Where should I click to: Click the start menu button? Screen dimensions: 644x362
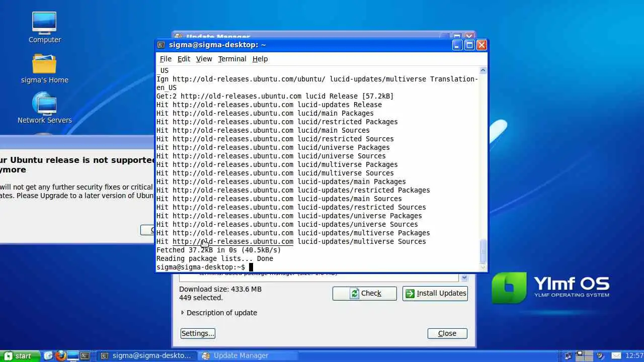pyautogui.click(x=20, y=355)
